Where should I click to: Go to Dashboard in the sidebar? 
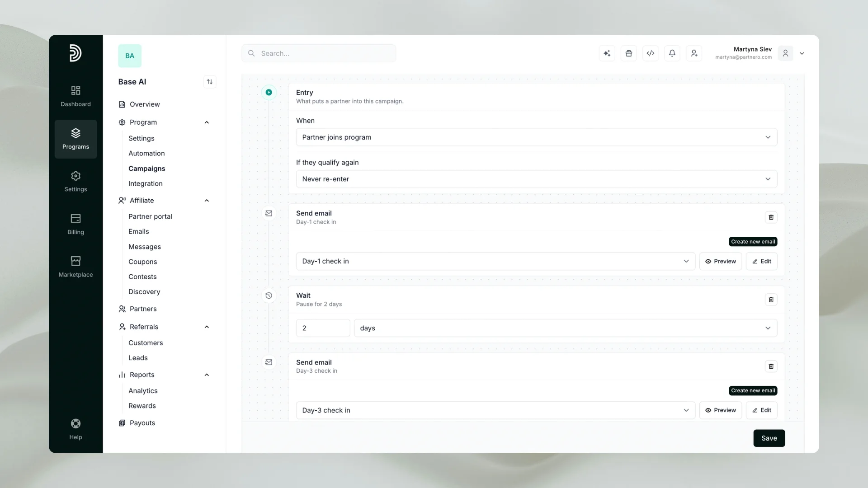point(75,96)
